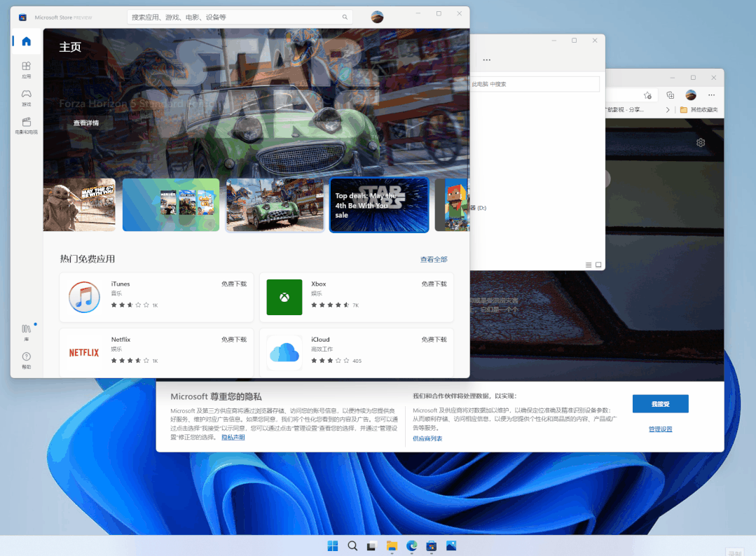Open Microsoft Store from the taskbar
Viewport: 756px width, 556px height.
coord(431,546)
